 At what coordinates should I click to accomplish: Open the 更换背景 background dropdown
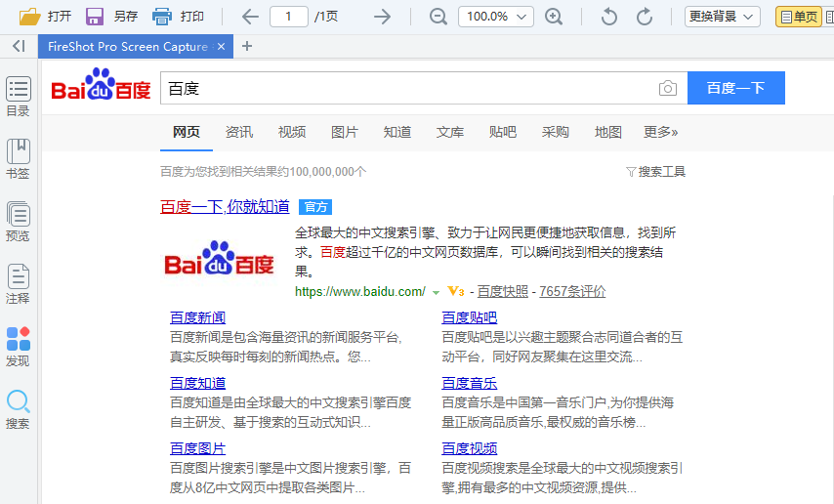click(723, 17)
